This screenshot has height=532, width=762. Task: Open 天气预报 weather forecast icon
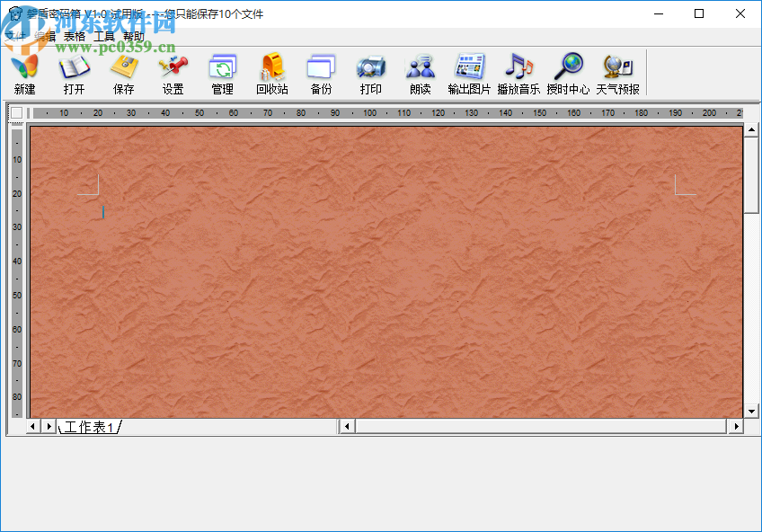[617, 74]
